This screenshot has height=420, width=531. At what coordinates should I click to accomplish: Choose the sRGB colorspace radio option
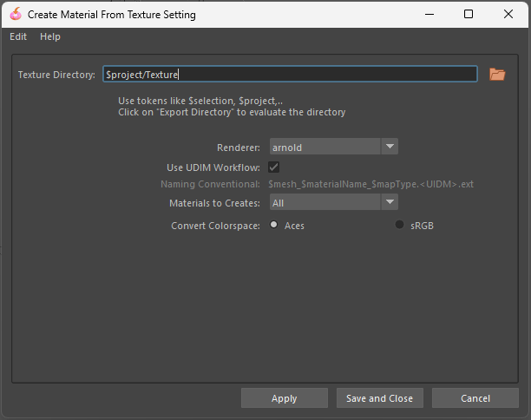point(400,225)
